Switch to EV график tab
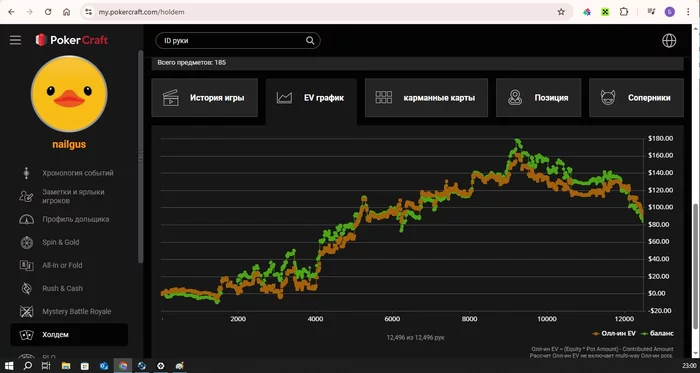 coord(311,98)
